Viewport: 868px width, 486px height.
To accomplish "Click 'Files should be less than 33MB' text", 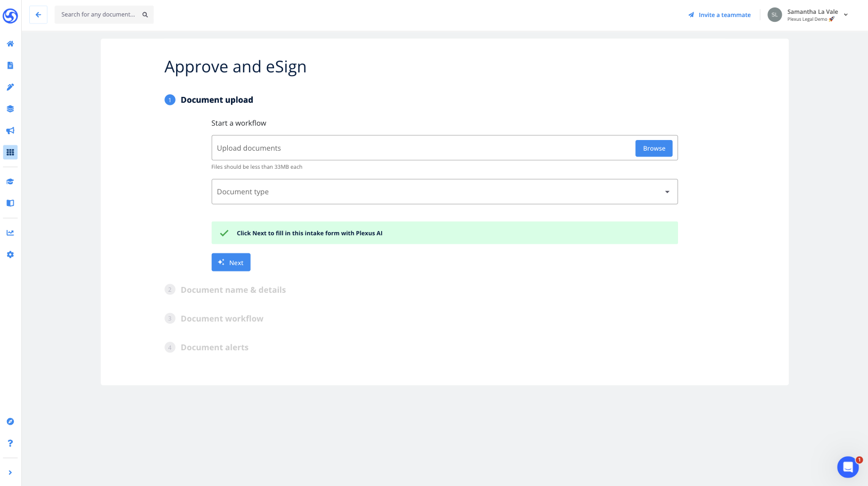I will pos(257,167).
